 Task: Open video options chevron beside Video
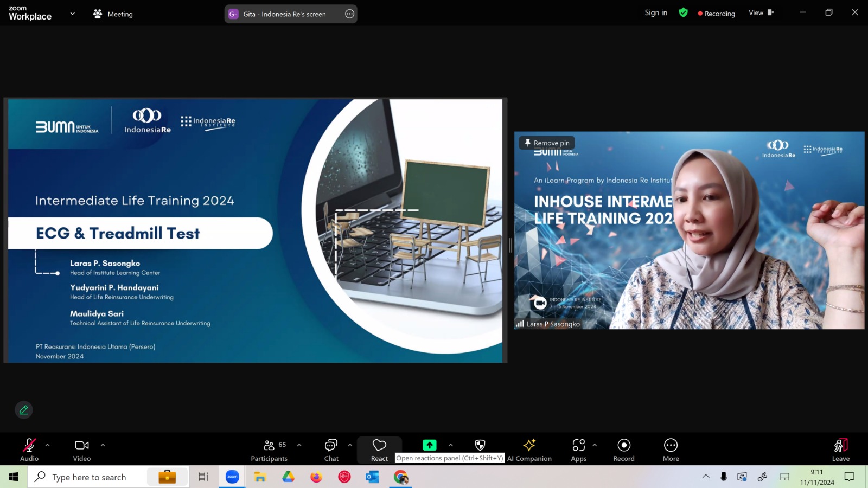tap(103, 445)
